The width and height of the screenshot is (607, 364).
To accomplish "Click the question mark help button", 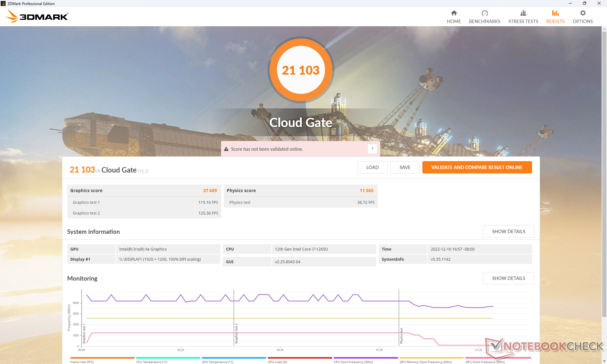I will 372,149.
